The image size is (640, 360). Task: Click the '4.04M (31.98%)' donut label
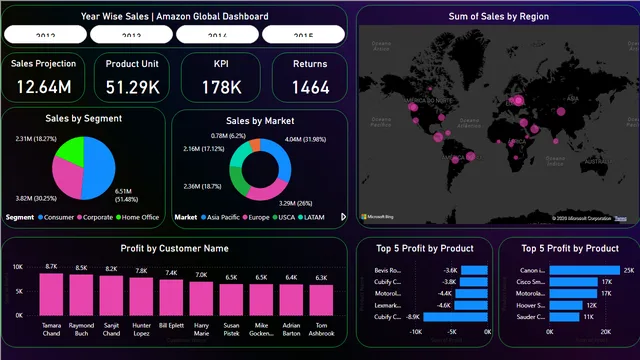(305, 139)
